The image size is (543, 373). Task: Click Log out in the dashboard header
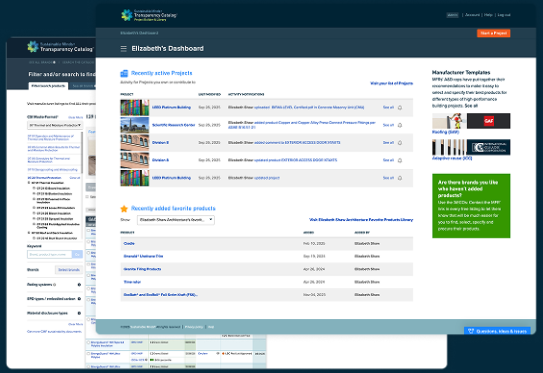(x=504, y=15)
